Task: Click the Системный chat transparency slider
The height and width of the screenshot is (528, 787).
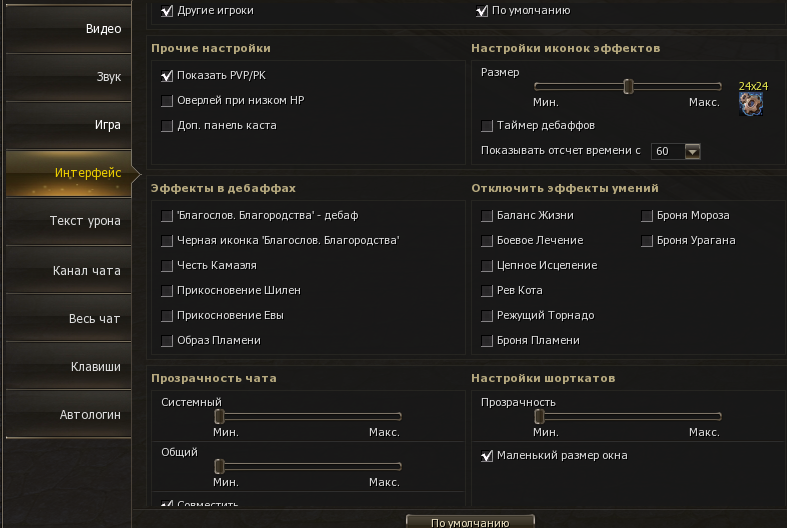Action: (218, 416)
